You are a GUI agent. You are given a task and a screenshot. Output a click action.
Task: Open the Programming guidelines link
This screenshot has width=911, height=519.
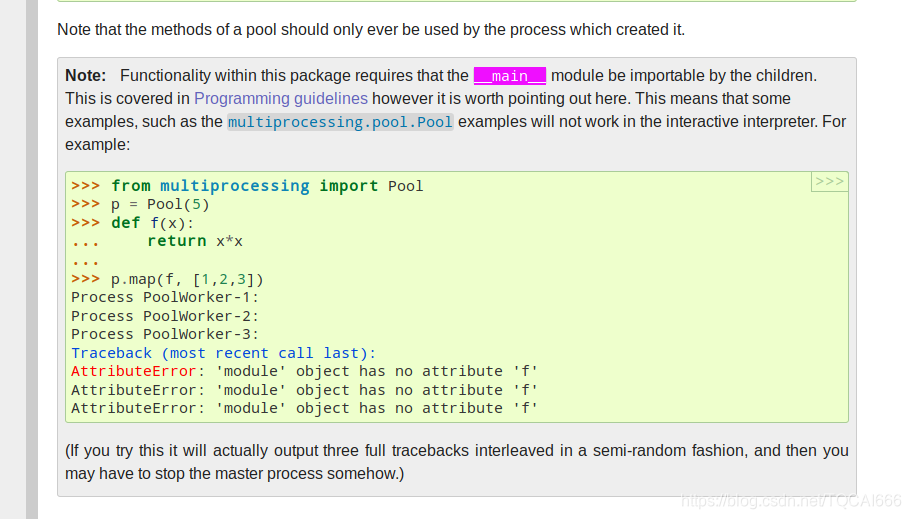coord(281,99)
